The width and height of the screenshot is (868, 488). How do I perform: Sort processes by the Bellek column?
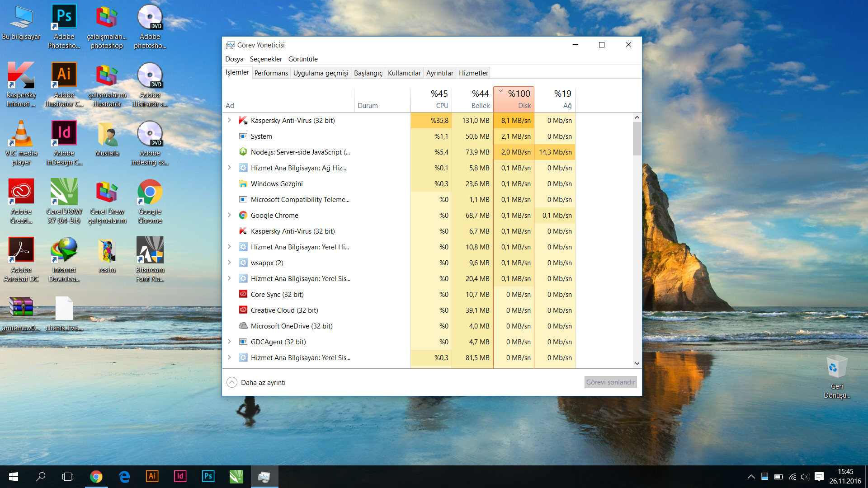[472, 99]
